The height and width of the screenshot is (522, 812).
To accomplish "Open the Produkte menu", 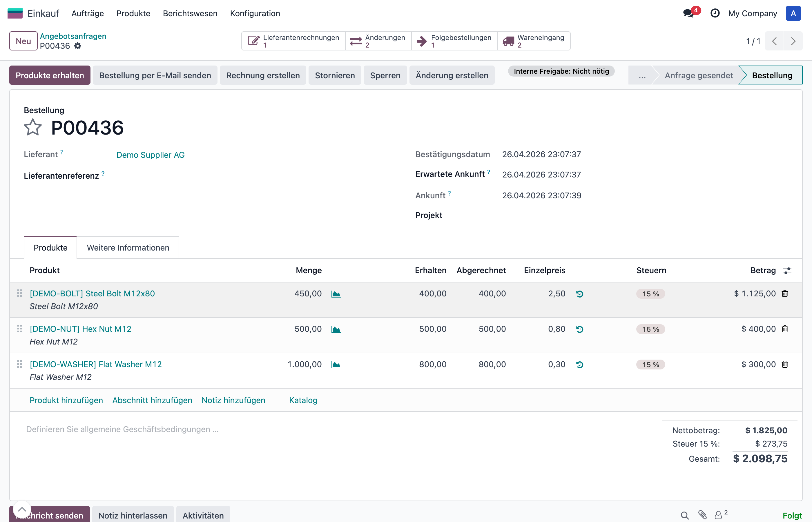I will (x=133, y=13).
